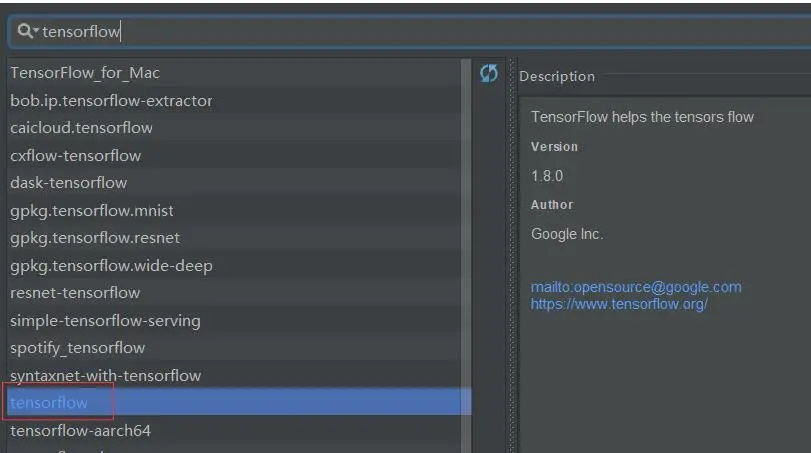
Task: Select gpkg.tensorflow.resnet package
Action: coord(234,238)
